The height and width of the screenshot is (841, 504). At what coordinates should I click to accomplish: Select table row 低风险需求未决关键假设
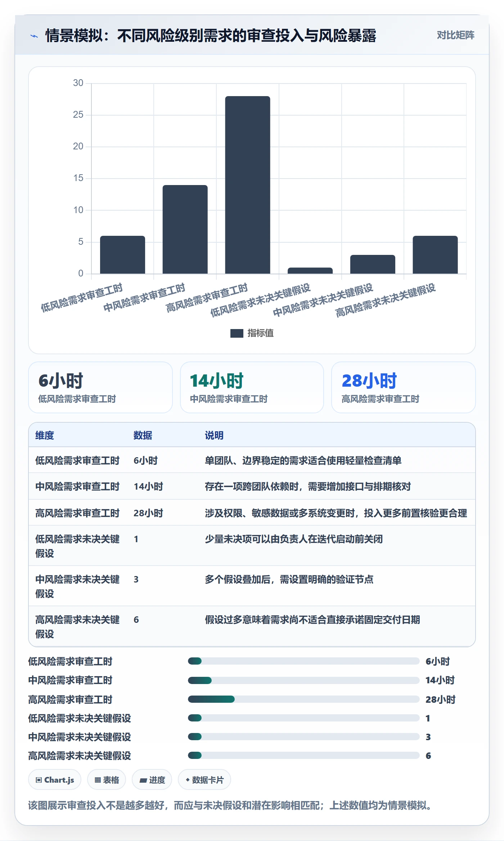pyautogui.click(x=252, y=545)
